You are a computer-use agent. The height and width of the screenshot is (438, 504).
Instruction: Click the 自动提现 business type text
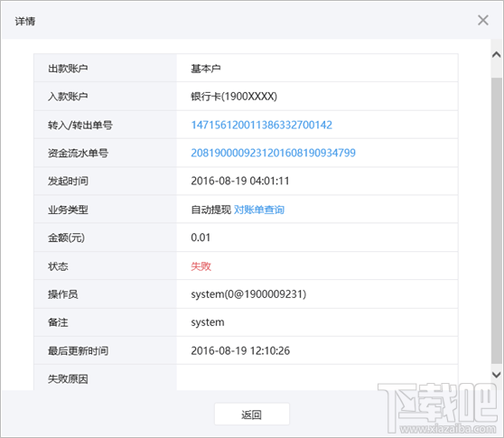point(210,210)
